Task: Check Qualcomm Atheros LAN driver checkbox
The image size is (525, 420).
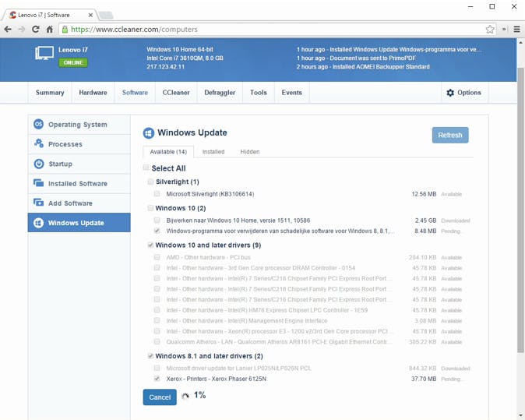Action: [x=157, y=341]
